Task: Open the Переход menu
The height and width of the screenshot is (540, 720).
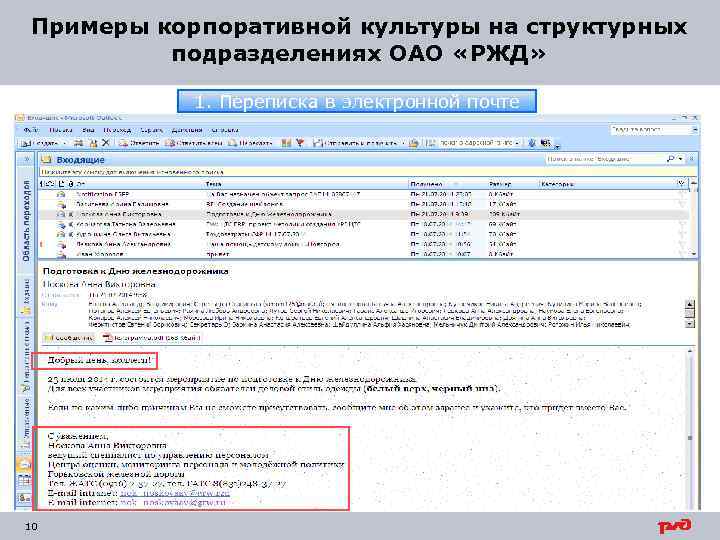Action: 117,130
